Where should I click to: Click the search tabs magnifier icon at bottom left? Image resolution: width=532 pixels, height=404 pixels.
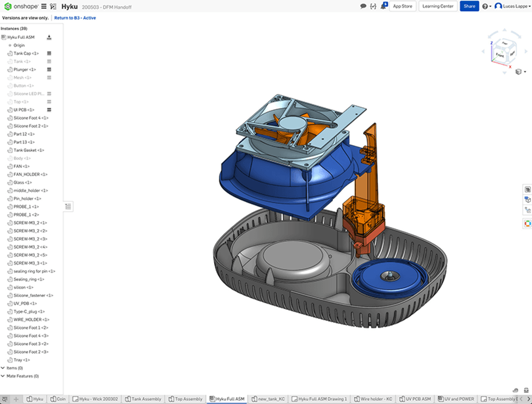[x=5, y=399]
